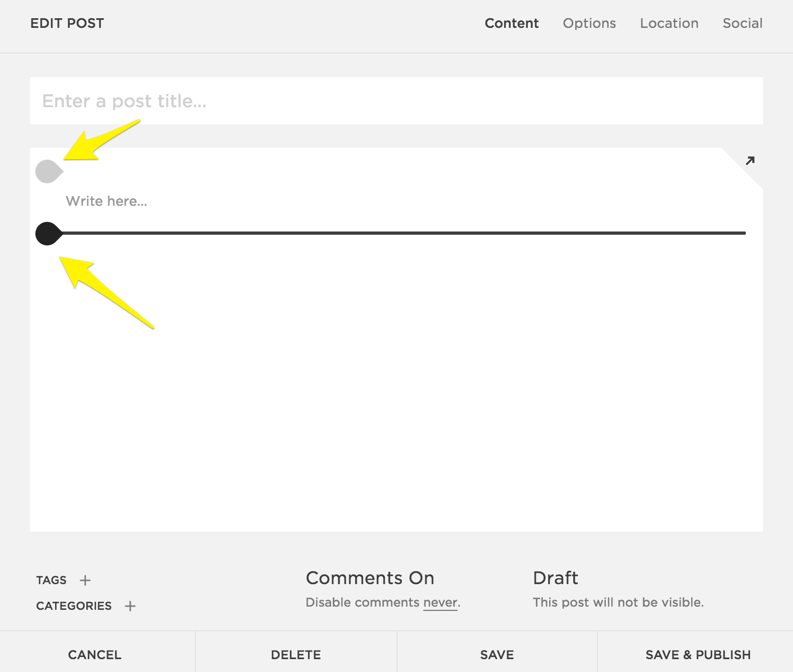Open the Options tab
Screen dimensions: 793x672
[589, 24]
